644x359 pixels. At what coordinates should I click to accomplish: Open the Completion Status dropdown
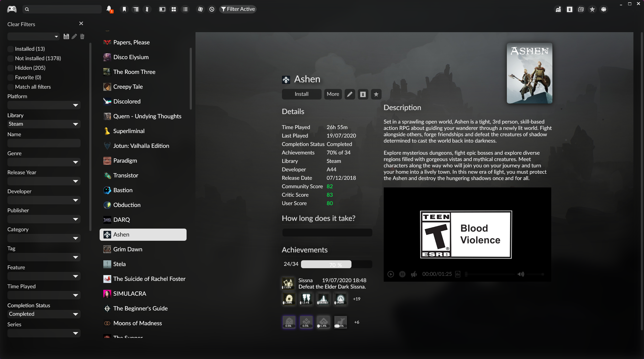[x=44, y=314]
